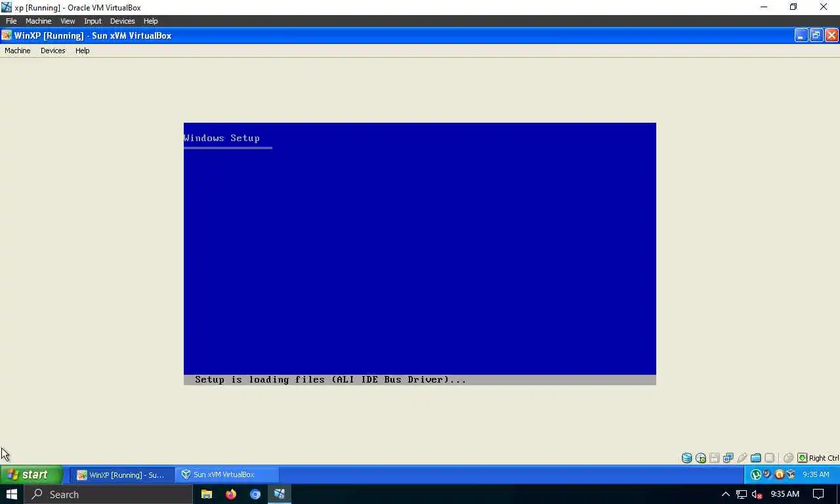This screenshot has width=840, height=504.
Task: Click the shared folders status icon
Action: [x=756, y=458]
